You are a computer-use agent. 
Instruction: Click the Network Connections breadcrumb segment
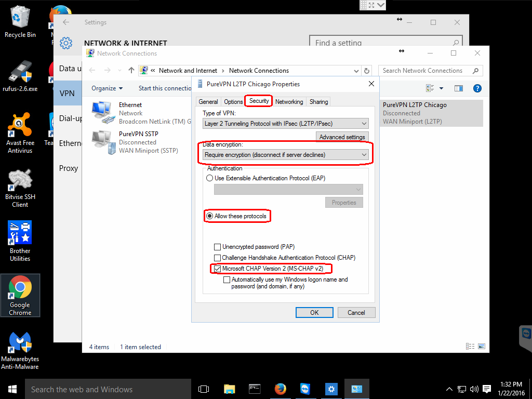(x=259, y=71)
